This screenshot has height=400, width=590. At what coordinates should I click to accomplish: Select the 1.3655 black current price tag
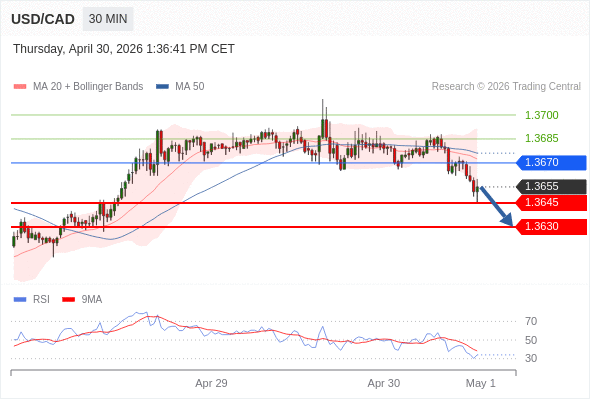pyautogui.click(x=551, y=187)
